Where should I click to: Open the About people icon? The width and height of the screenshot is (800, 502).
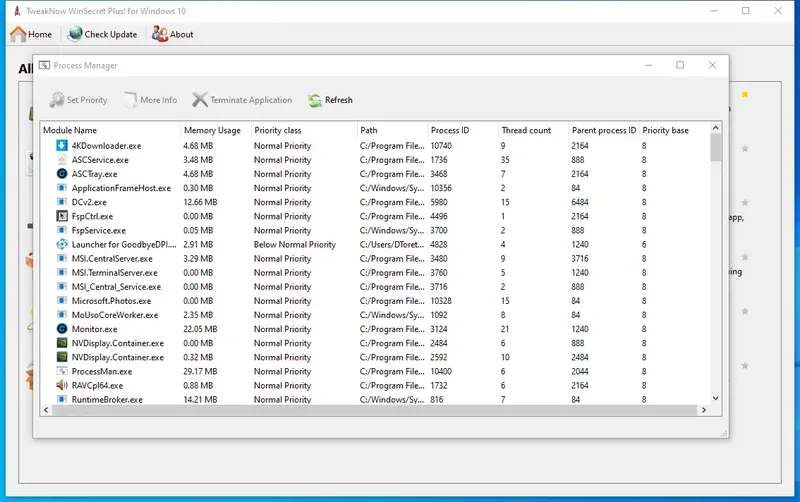160,34
